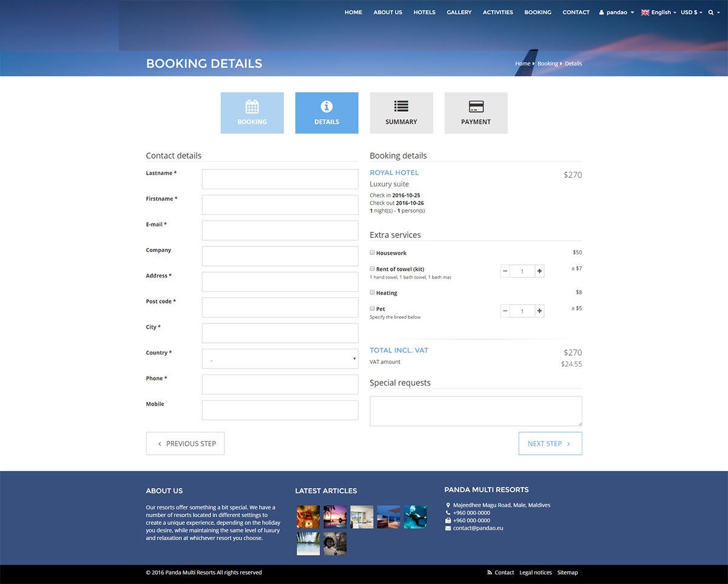Check the Heating option

(x=372, y=292)
